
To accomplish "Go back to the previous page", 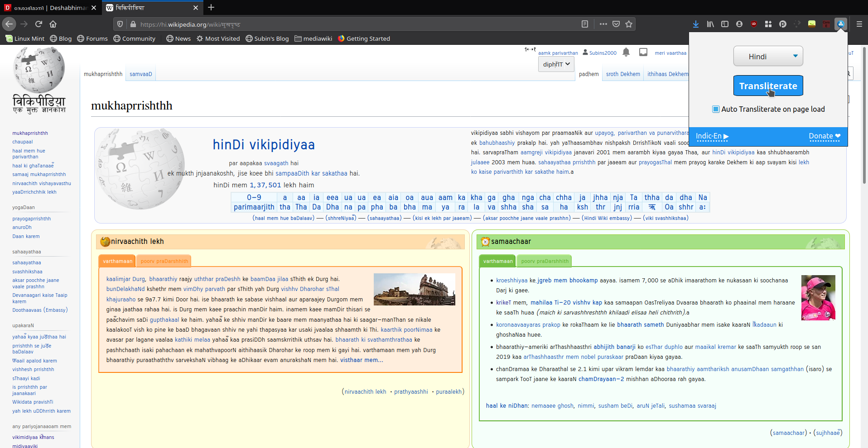I will coord(10,24).
